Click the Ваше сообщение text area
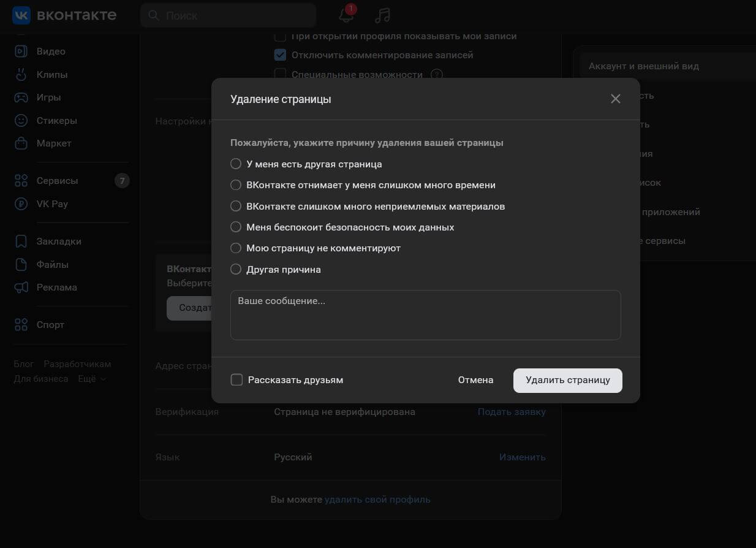 (x=426, y=315)
